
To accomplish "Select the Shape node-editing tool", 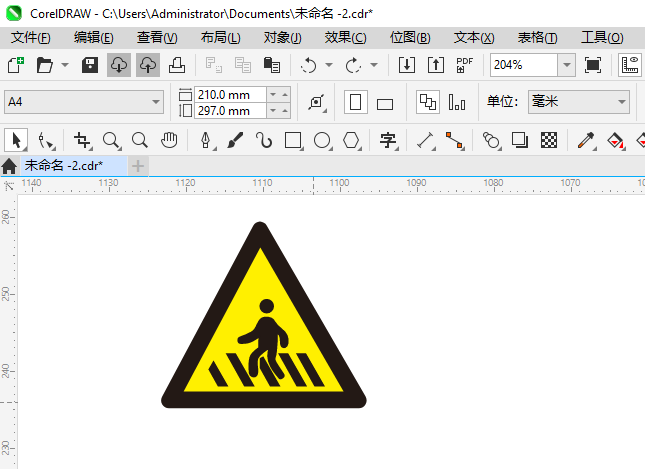I will tap(46, 141).
